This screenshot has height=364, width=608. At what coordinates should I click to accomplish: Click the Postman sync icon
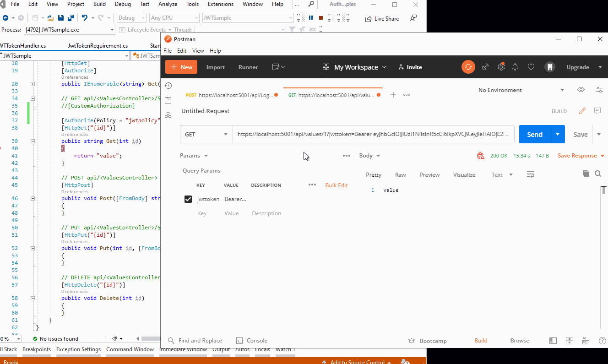click(468, 67)
